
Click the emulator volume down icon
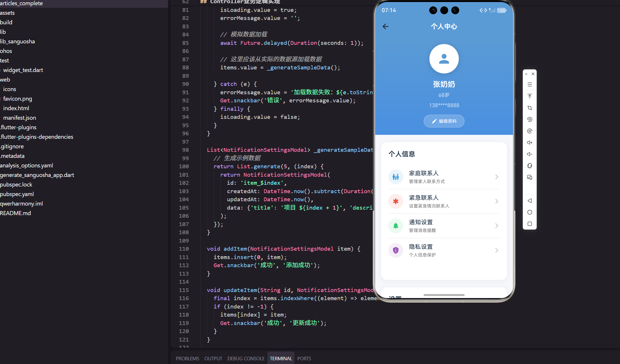[x=529, y=154]
